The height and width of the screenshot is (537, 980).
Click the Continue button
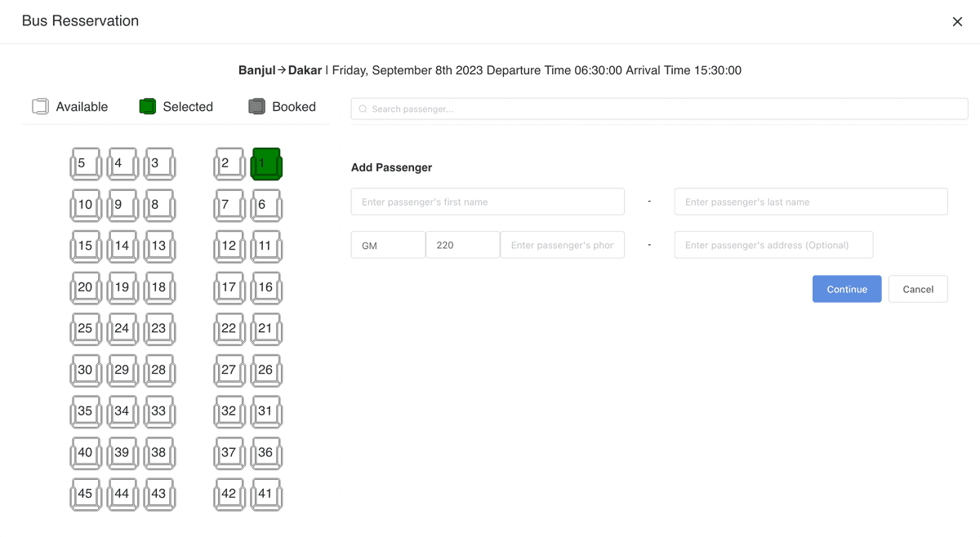(x=846, y=289)
